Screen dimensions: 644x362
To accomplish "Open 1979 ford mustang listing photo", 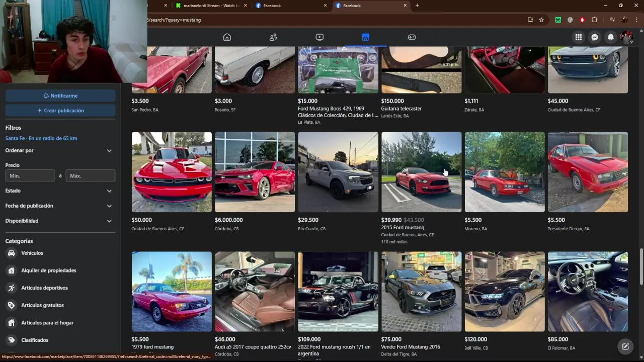I will [x=172, y=292].
